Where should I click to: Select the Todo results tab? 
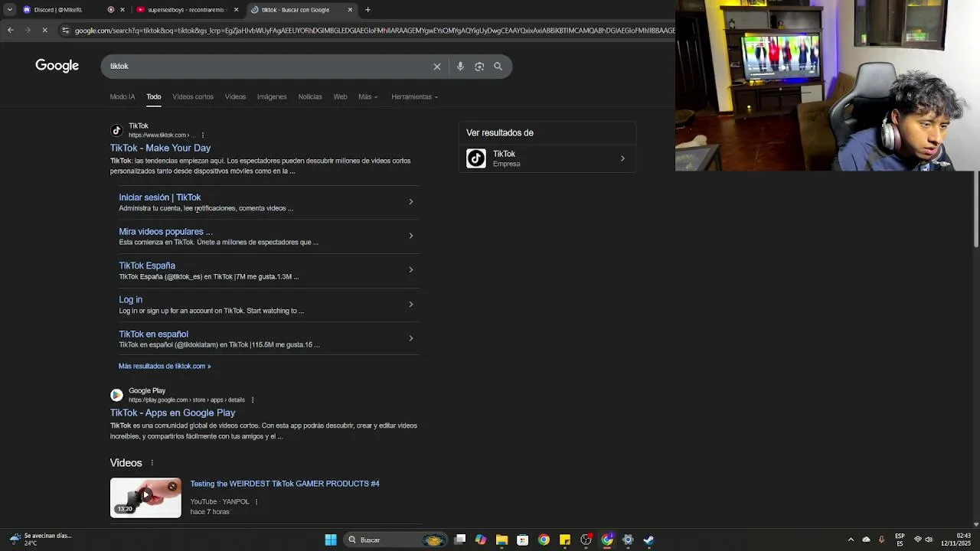pyautogui.click(x=154, y=97)
